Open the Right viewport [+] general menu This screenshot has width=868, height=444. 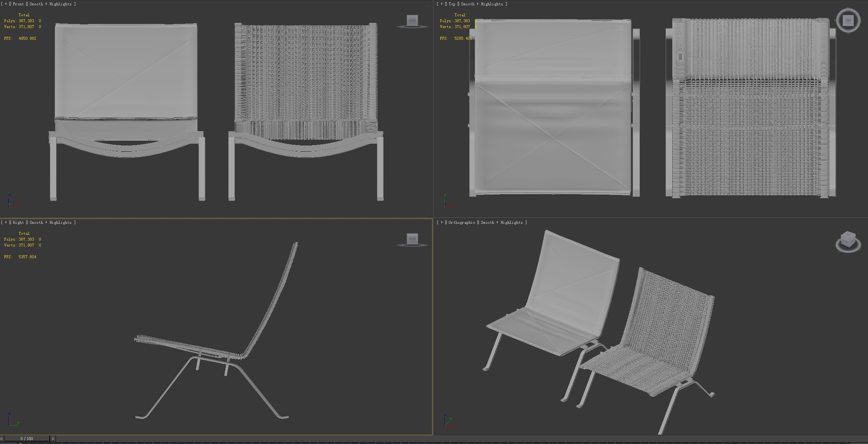[5, 223]
